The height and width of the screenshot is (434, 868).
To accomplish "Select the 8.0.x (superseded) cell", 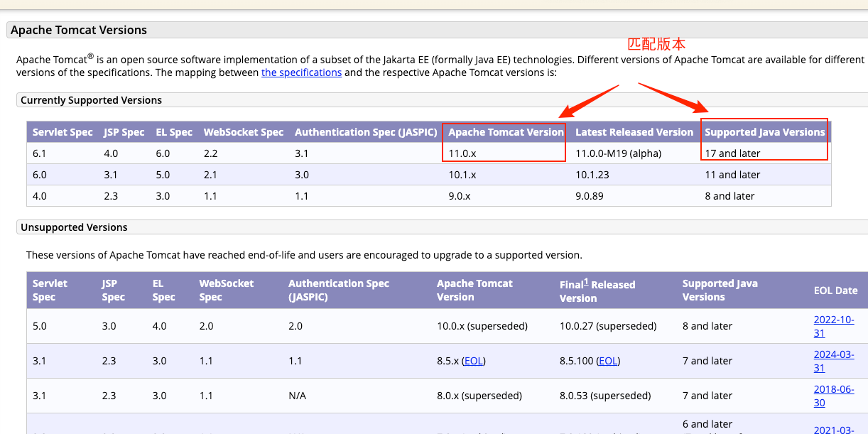I will [479, 396].
